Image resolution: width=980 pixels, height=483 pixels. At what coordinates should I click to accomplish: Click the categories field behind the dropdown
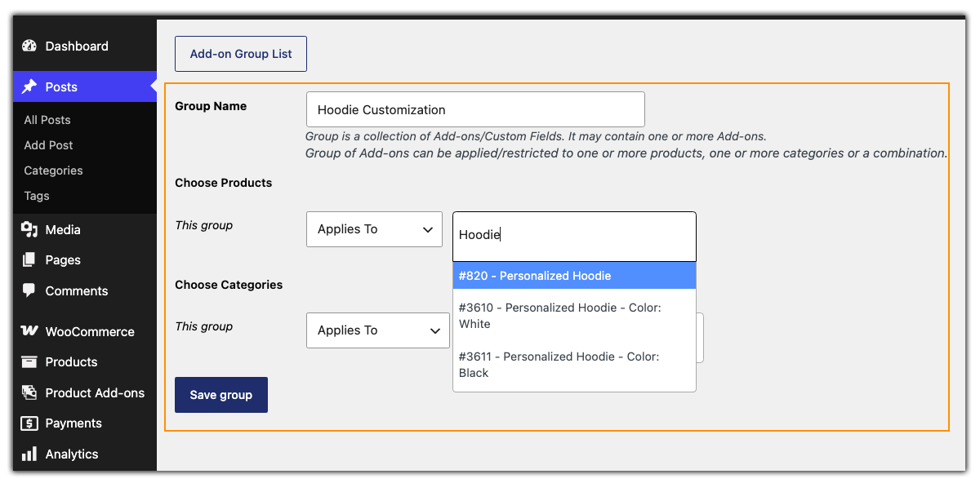pyautogui.click(x=700, y=338)
